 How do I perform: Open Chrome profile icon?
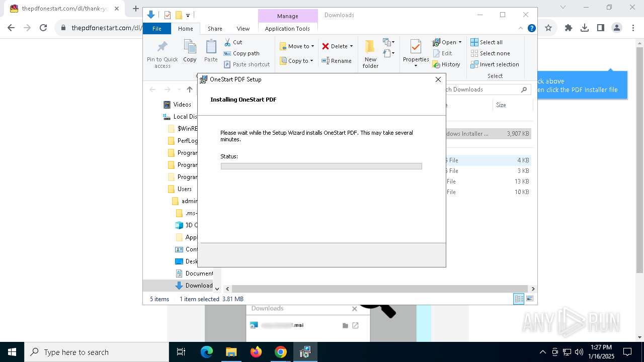click(617, 28)
